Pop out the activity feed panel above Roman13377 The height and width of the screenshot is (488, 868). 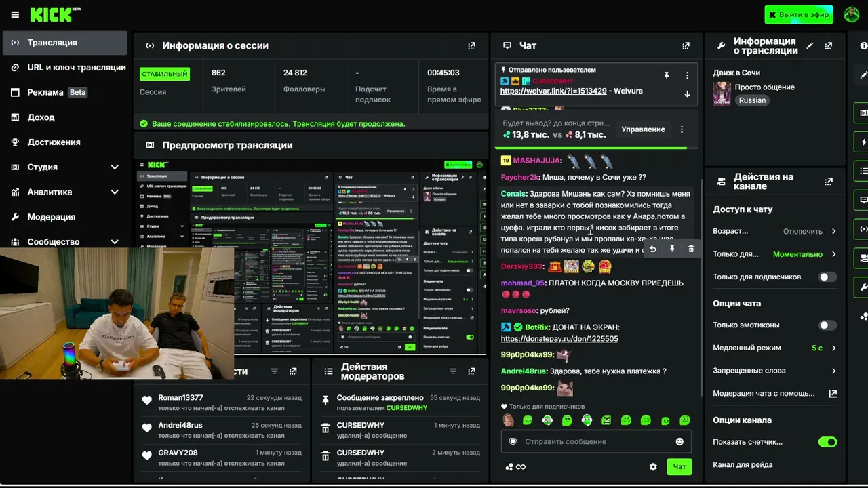click(293, 371)
